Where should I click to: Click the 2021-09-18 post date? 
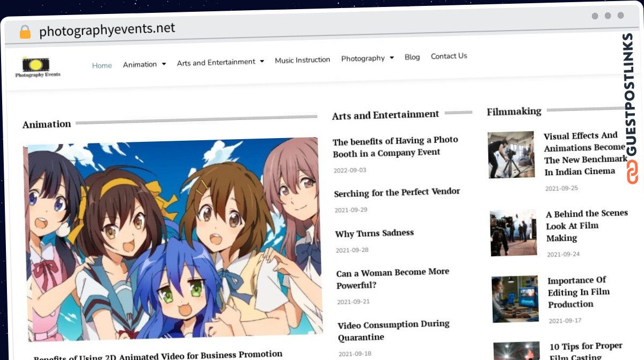point(355,354)
